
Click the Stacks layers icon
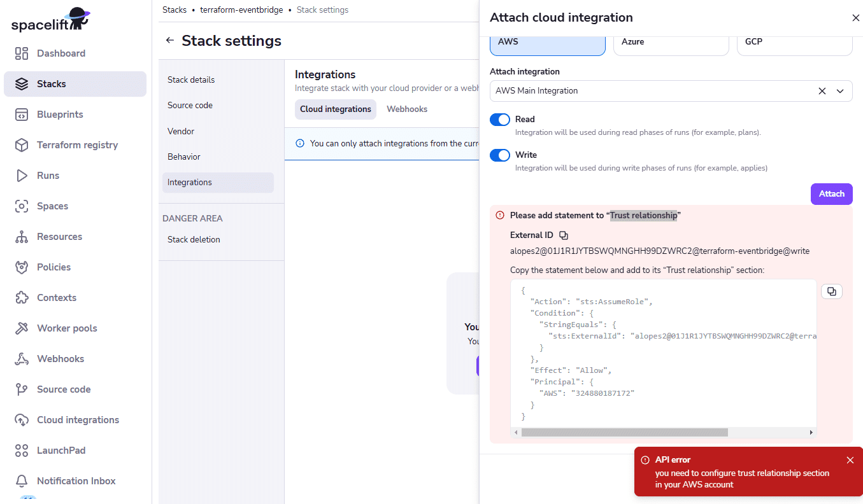coord(22,84)
